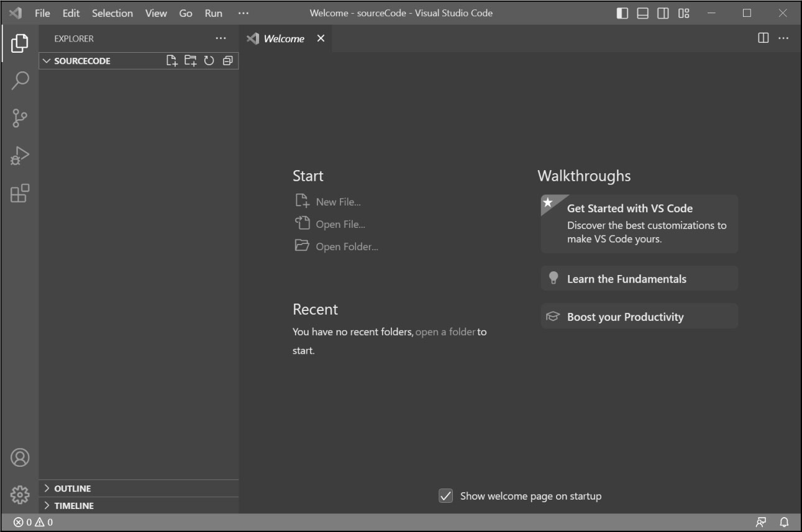The image size is (802, 532).
Task: Open Explorer views and more actions ellipsis
Action: click(x=221, y=38)
